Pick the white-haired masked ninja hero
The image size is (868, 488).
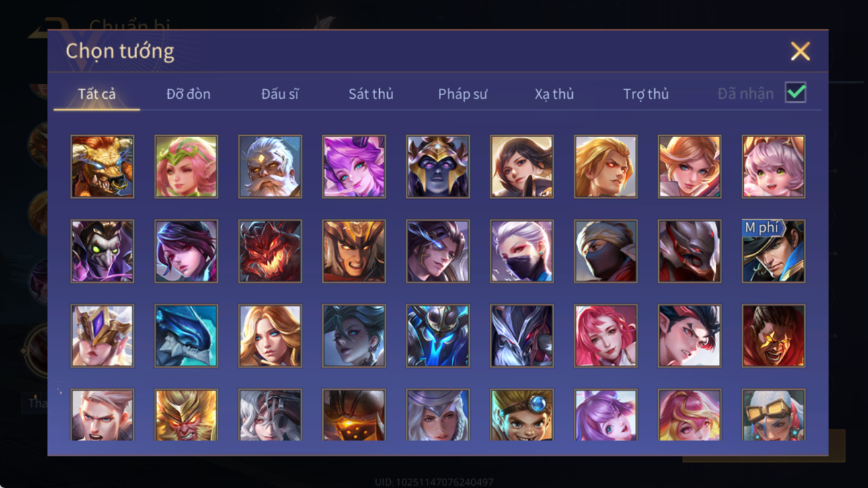click(x=522, y=251)
